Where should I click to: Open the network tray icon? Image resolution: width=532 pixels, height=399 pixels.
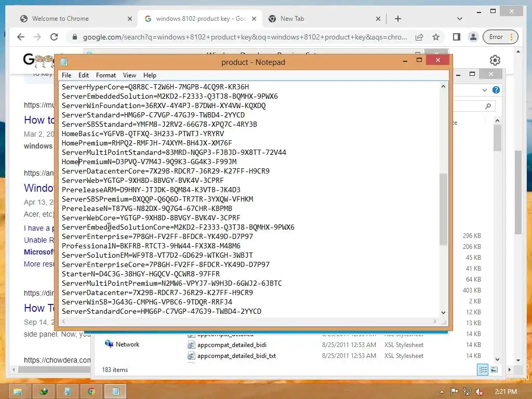click(x=467, y=392)
